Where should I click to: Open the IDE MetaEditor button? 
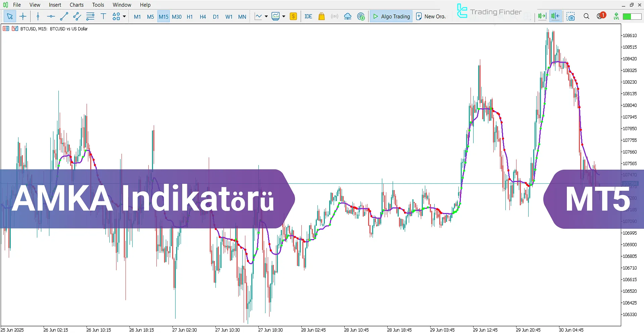pyautogui.click(x=308, y=16)
